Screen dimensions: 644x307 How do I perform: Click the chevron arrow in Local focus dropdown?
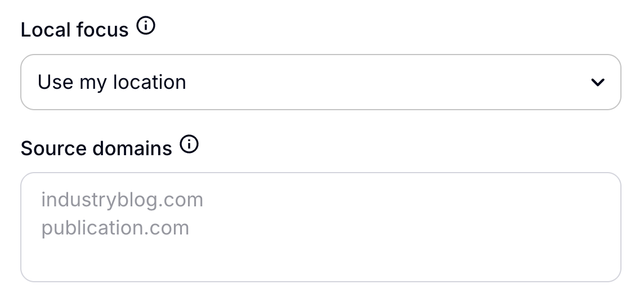(597, 83)
